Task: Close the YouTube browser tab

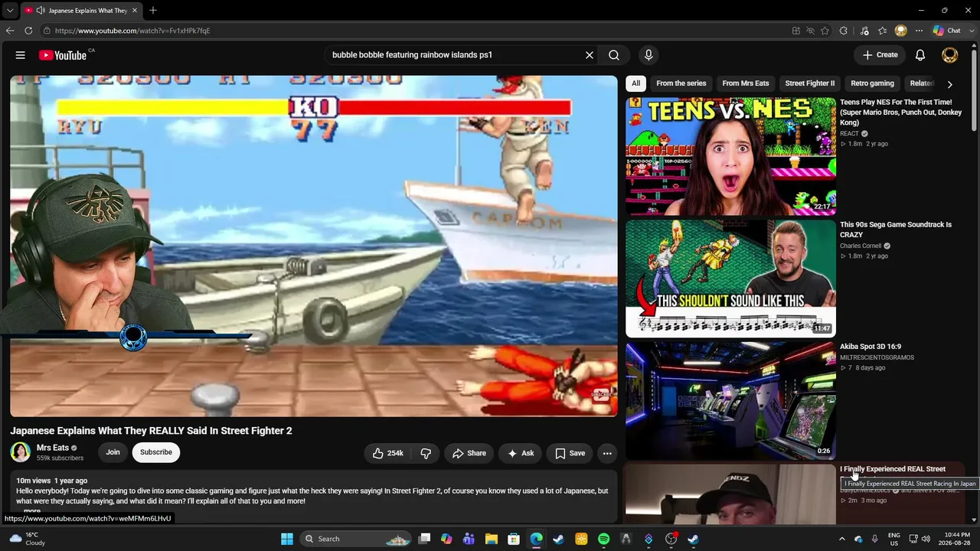Action: (x=135, y=11)
